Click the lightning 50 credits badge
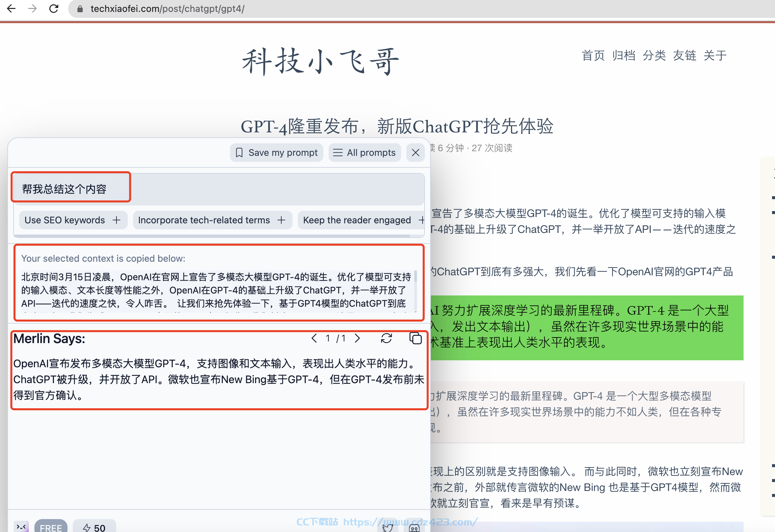This screenshot has height=532, width=775. click(x=94, y=526)
